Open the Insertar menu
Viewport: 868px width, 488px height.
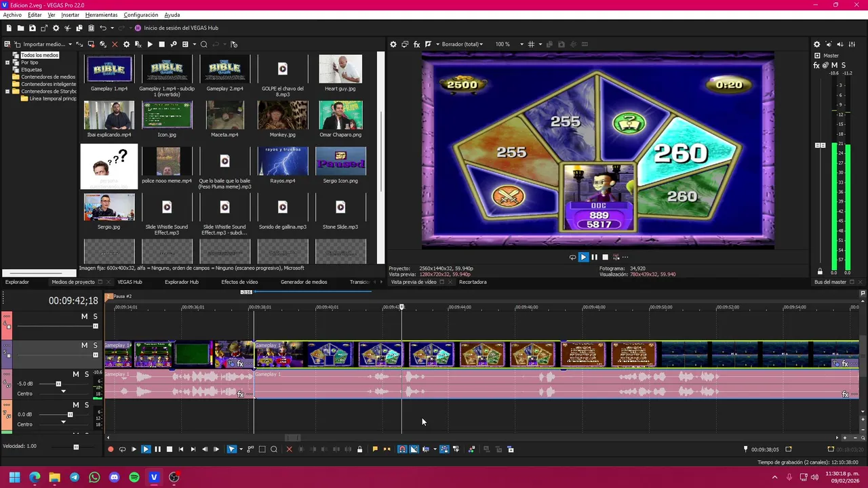[x=70, y=15]
